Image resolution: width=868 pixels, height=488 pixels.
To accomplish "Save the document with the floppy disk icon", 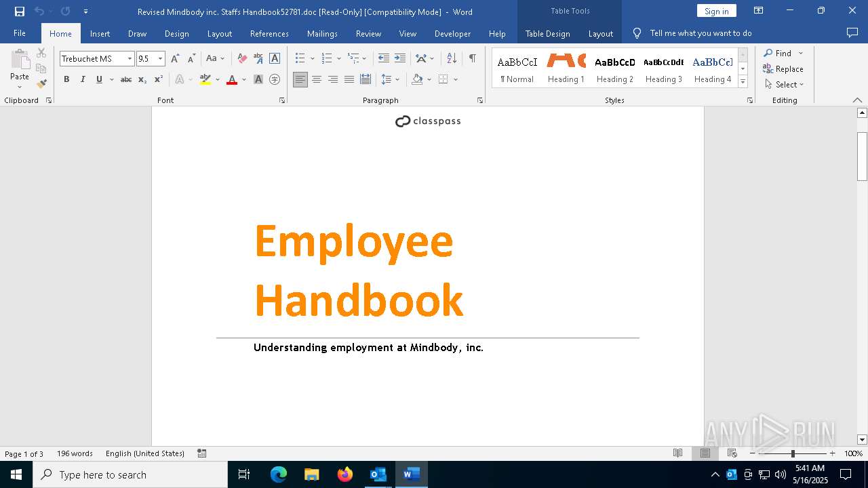I will coord(20,12).
